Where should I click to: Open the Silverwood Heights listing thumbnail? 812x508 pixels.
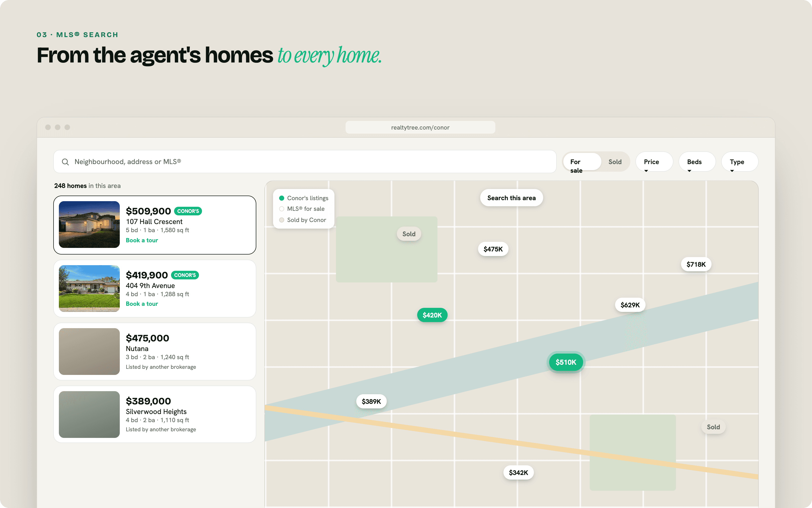point(89,414)
